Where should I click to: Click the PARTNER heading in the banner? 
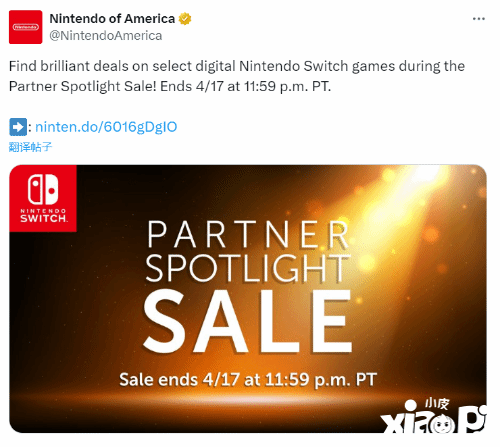point(248,234)
